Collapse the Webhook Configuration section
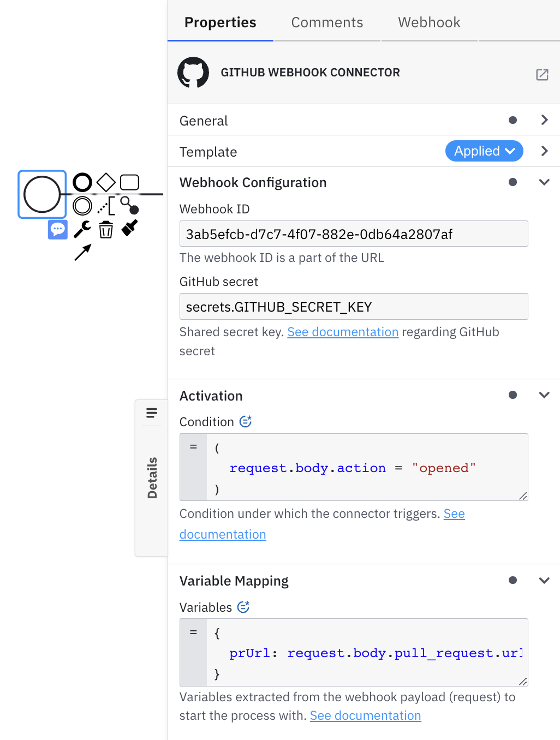The width and height of the screenshot is (560, 740). (x=544, y=182)
